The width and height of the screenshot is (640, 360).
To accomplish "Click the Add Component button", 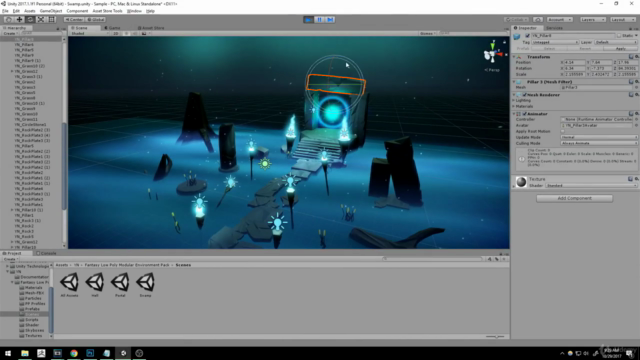I will [x=574, y=198].
